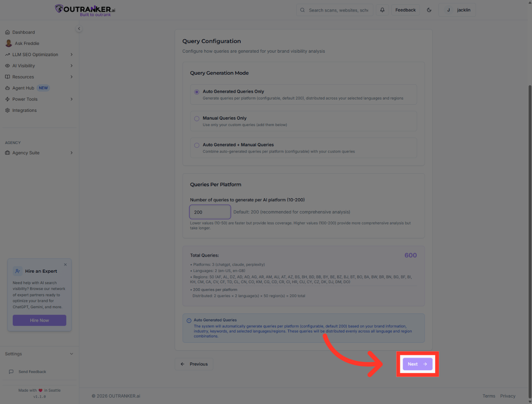Click the OUTRANKER.ai logo
The height and width of the screenshot is (404, 532).
tap(85, 10)
